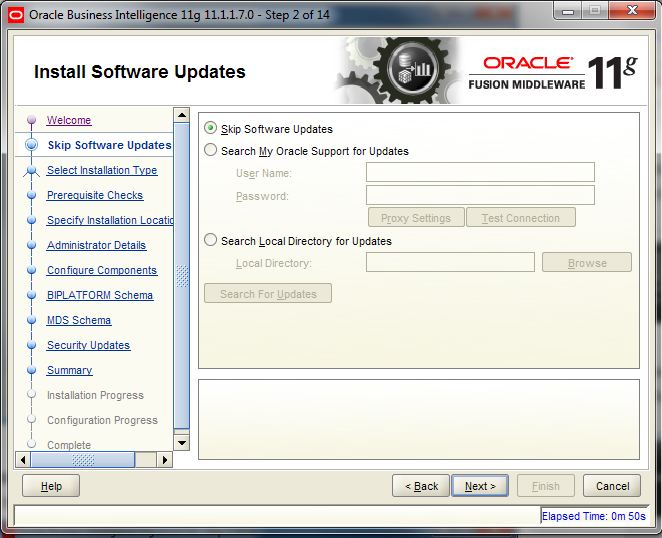Click the step list vertical scrollbar thumb

(182, 276)
